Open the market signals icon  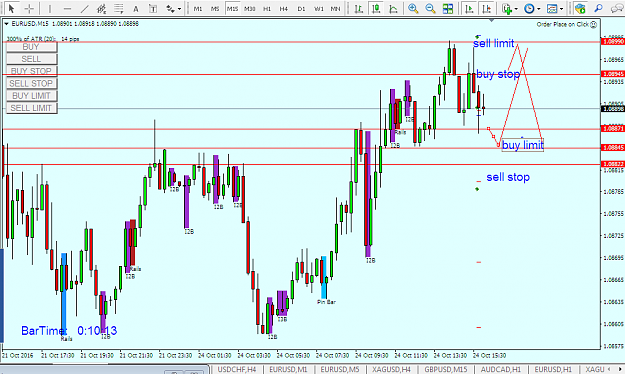(x=580, y=8)
